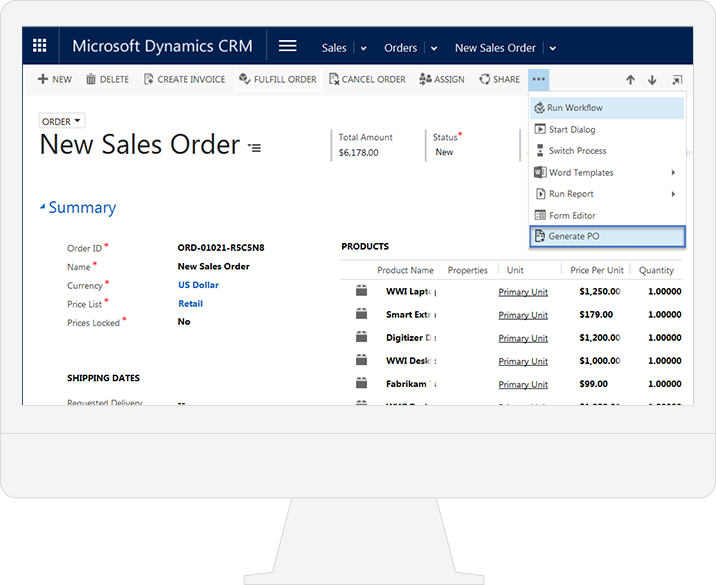Open Primary Unit link for WWI Lapt row
Image resolution: width=716 pixels, height=585 pixels.
click(523, 292)
